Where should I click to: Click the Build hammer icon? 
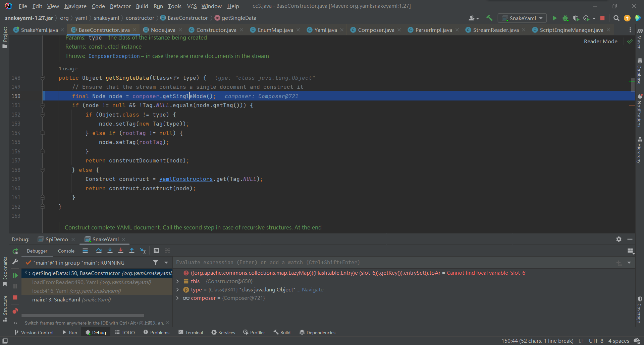tap(490, 18)
